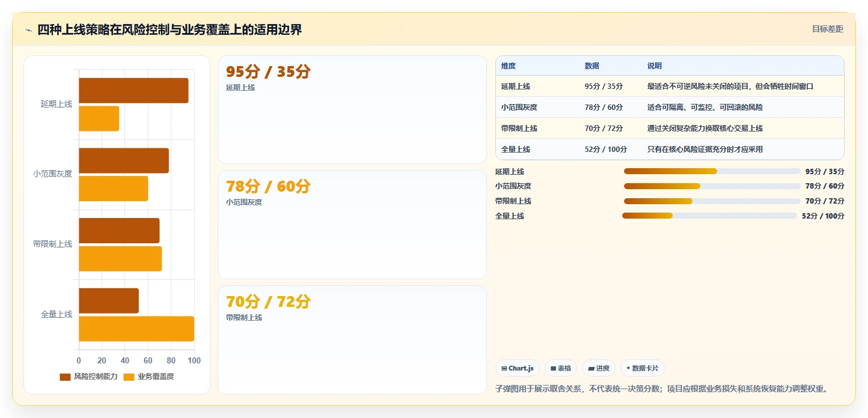The height and width of the screenshot is (418, 868).
Task: Click the 说明 table column header
Action: point(655,66)
